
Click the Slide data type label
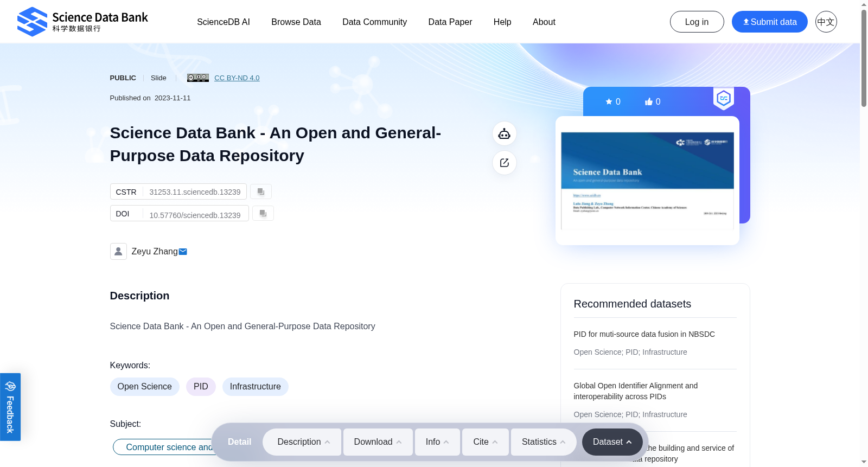point(158,78)
